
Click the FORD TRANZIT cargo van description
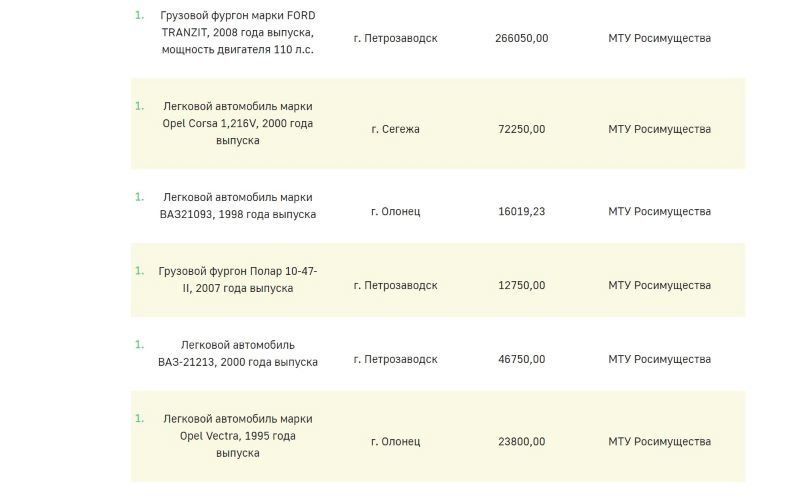click(x=237, y=32)
